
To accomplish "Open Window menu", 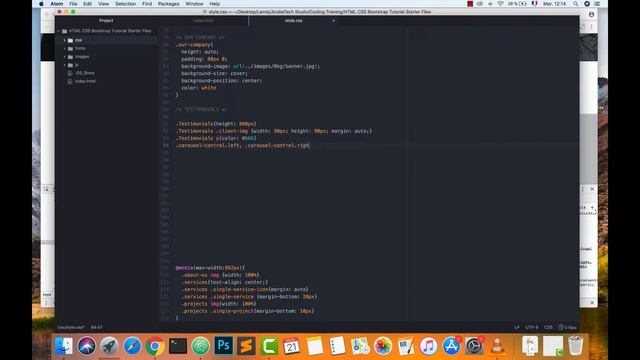I will tap(194, 4).
